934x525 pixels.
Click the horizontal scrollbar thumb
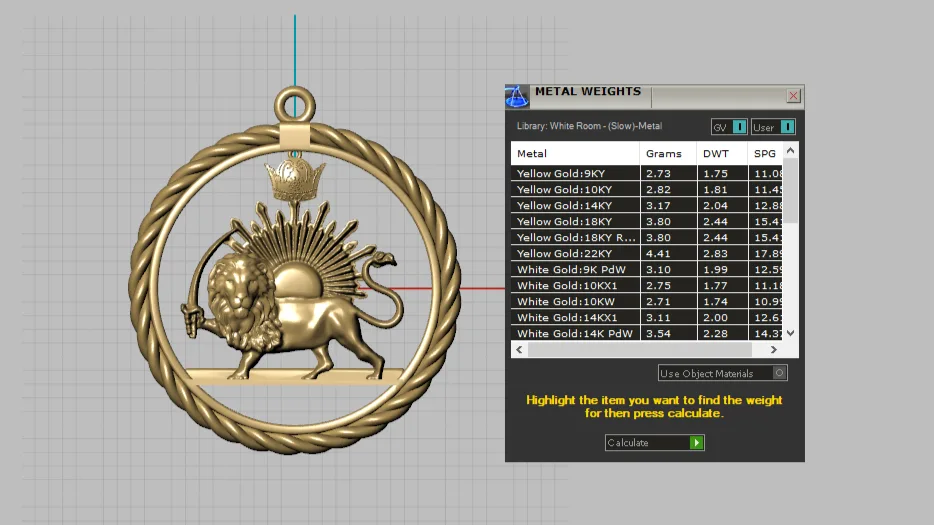[x=640, y=350]
